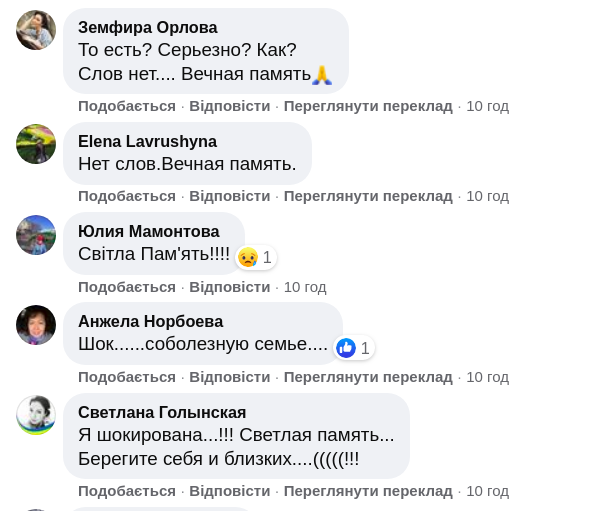Click the name Юлия Мамонтова
Image resolution: width=615 pixels, height=511 pixels.
point(148,231)
